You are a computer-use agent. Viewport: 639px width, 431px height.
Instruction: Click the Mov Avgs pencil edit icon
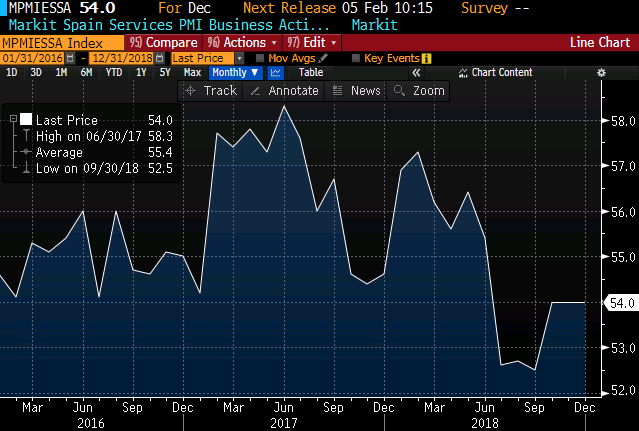[x=323, y=58]
